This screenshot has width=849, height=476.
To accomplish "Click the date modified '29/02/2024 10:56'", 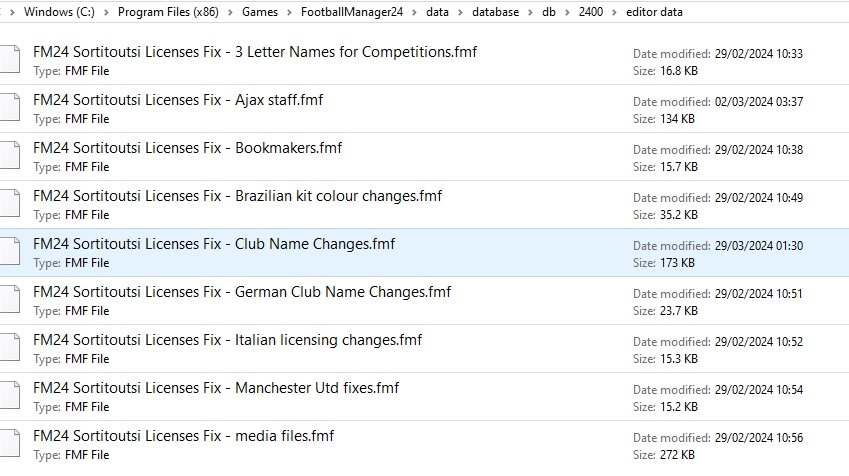I will [x=759, y=438].
